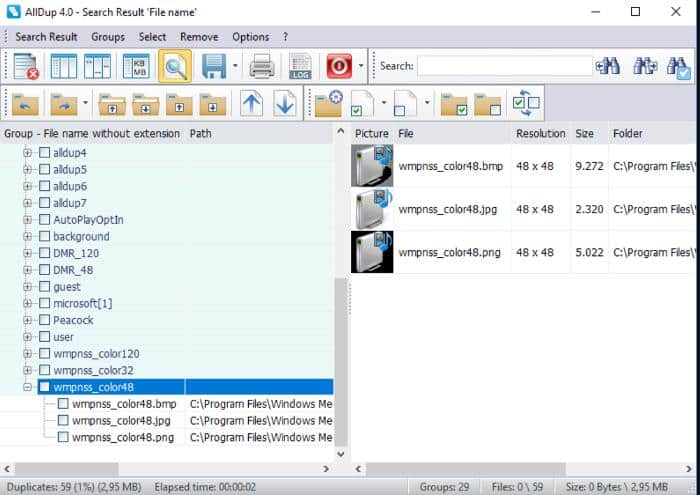This screenshot has width=700, height=495.
Task: Click the printer icon in the toolbar
Action: (262, 67)
